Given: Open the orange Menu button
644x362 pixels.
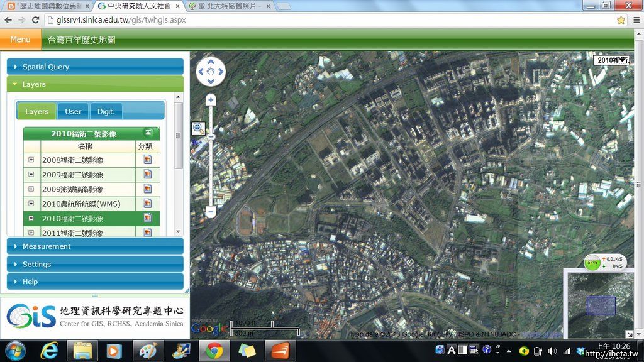Looking at the screenshot, I should coord(20,40).
